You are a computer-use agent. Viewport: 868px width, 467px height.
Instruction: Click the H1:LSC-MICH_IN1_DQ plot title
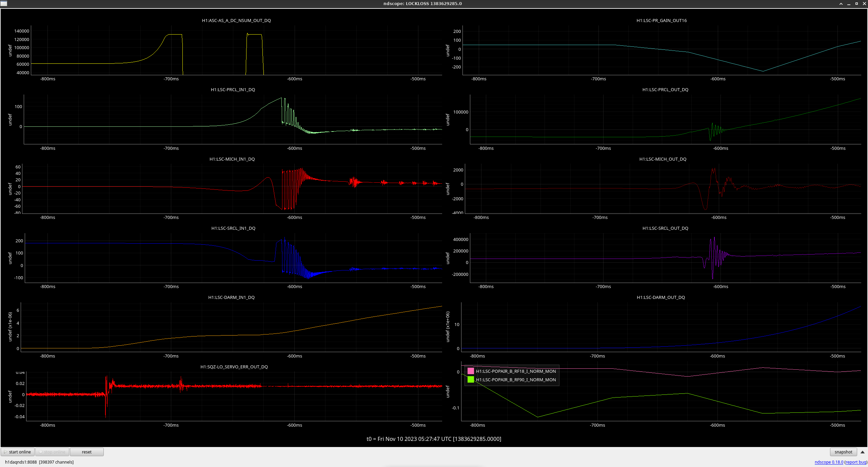[232, 159]
